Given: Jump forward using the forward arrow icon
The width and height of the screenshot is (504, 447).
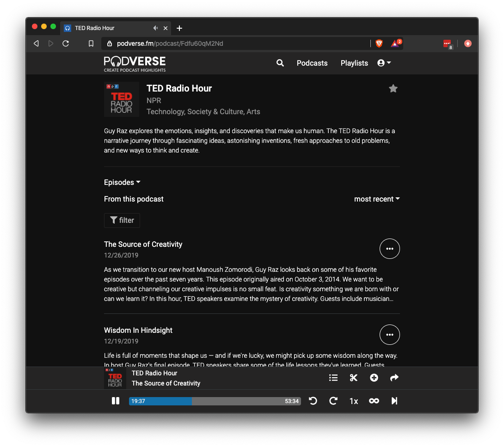Looking at the screenshot, I should point(333,401).
